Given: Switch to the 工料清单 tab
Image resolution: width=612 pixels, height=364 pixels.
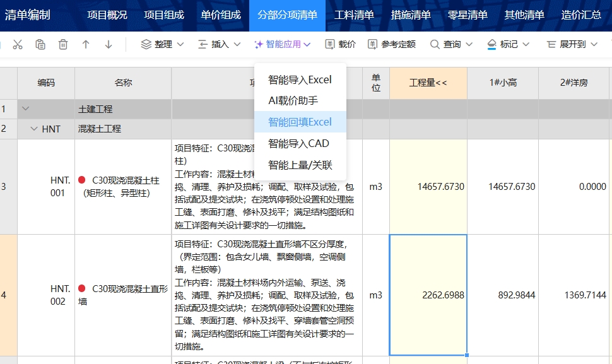Looking at the screenshot, I should (x=354, y=15).
